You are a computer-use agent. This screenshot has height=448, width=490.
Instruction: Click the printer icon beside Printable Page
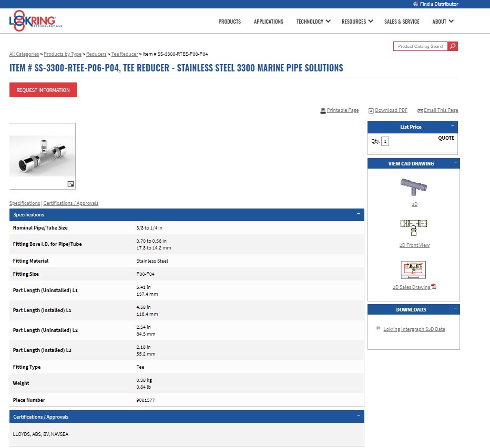323,110
